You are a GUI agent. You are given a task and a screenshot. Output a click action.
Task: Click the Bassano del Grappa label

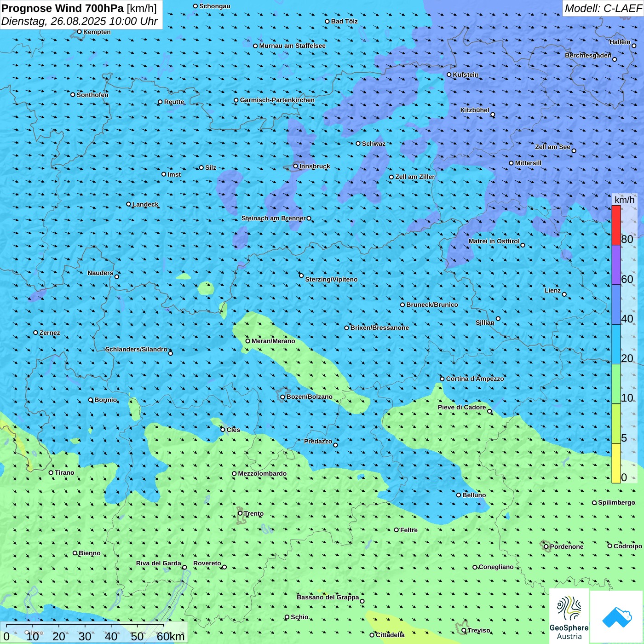(x=328, y=597)
